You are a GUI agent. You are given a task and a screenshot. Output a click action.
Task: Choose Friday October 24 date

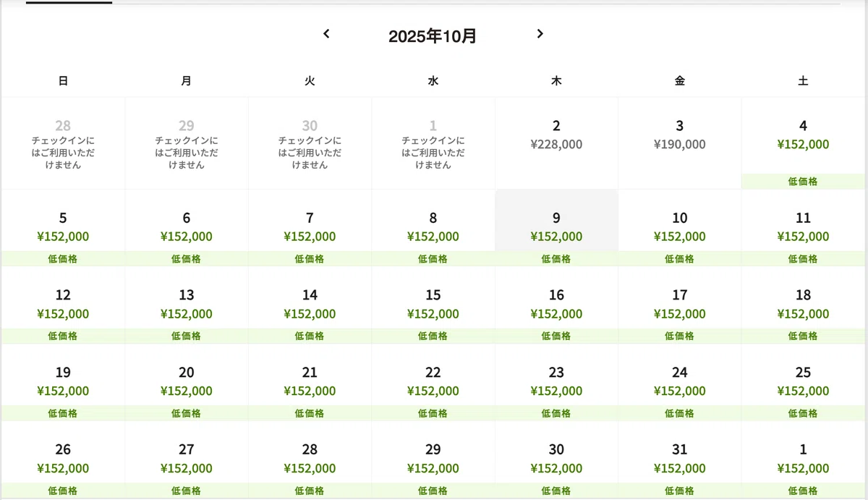click(680, 383)
